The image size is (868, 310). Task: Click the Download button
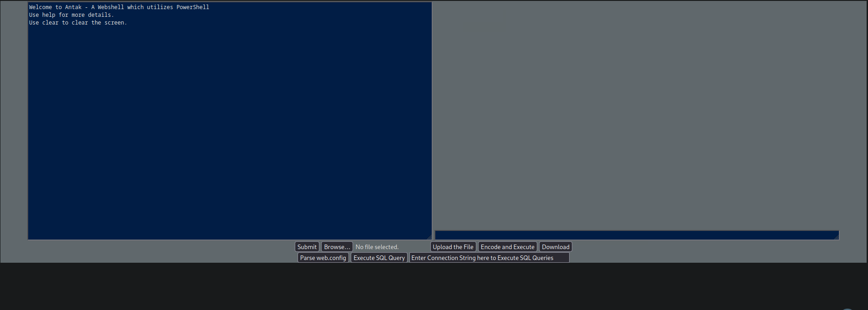click(x=555, y=247)
